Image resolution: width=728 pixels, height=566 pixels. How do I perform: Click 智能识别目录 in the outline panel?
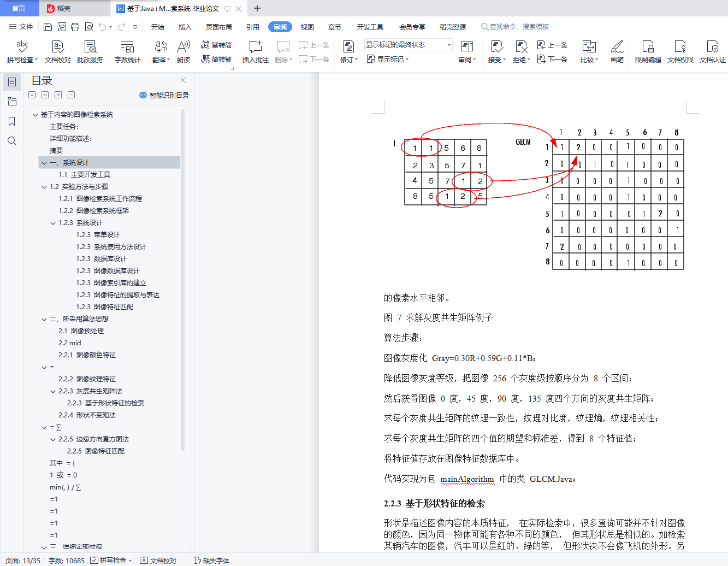[x=164, y=95]
